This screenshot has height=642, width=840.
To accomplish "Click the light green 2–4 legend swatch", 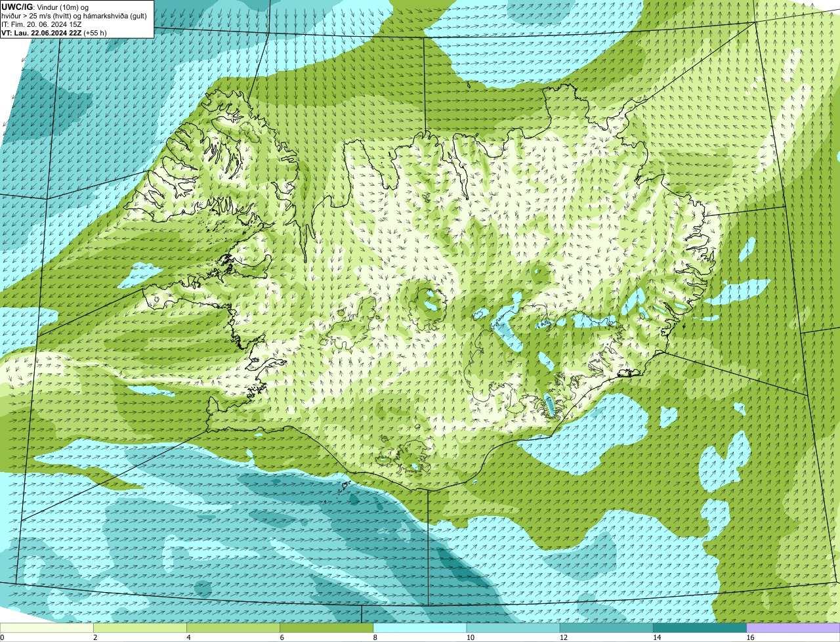I will [140, 628].
